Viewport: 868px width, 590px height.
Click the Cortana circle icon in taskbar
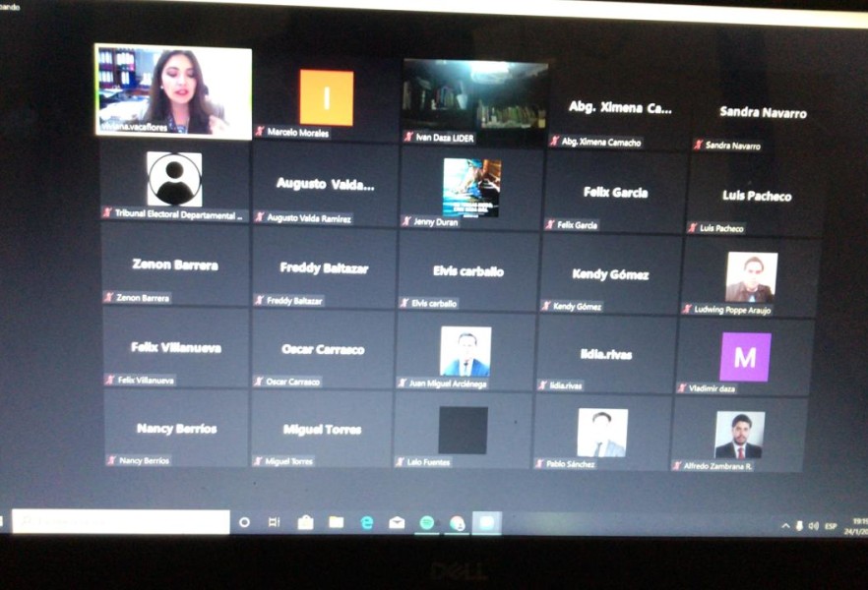245,522
